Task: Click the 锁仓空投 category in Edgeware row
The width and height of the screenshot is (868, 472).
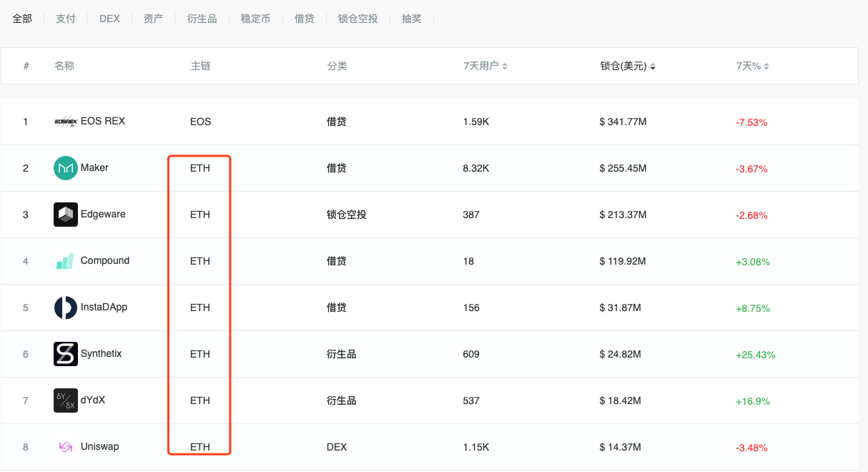Action: pos(347,215)
